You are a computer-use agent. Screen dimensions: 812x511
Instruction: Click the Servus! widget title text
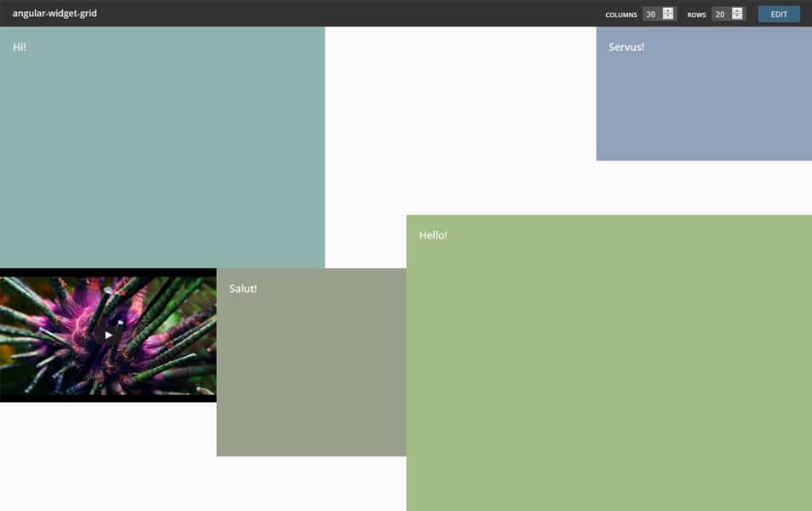click(624, 47)
